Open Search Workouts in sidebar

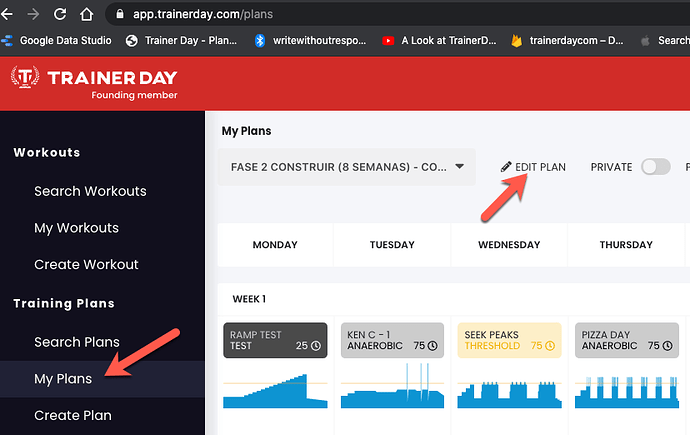tap(90, 191)
